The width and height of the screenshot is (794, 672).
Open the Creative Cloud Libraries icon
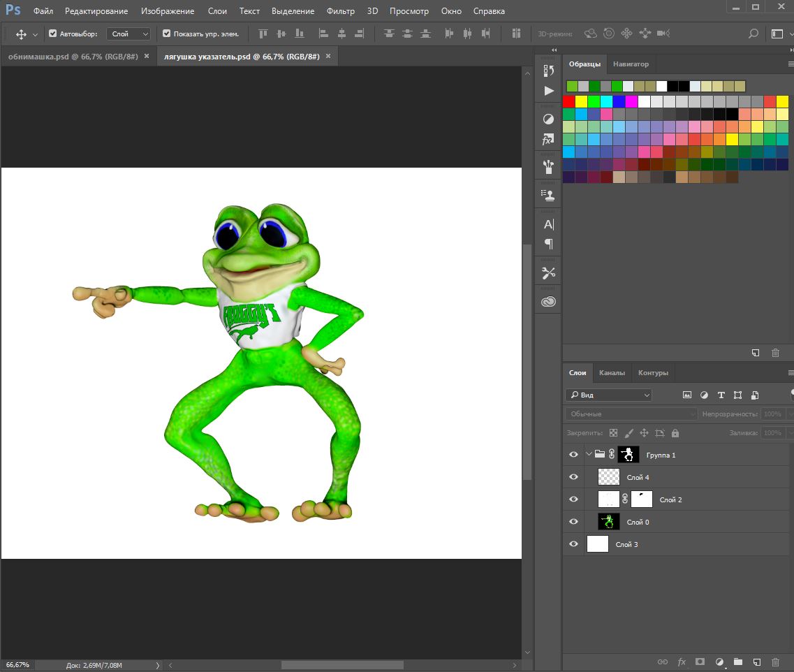(x=549, y=302)
